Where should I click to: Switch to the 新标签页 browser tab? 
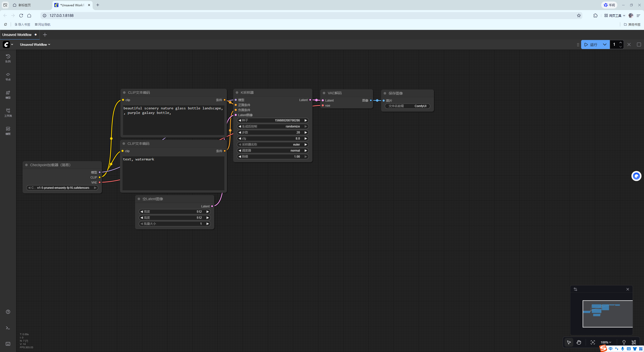[x=25, y=5]
